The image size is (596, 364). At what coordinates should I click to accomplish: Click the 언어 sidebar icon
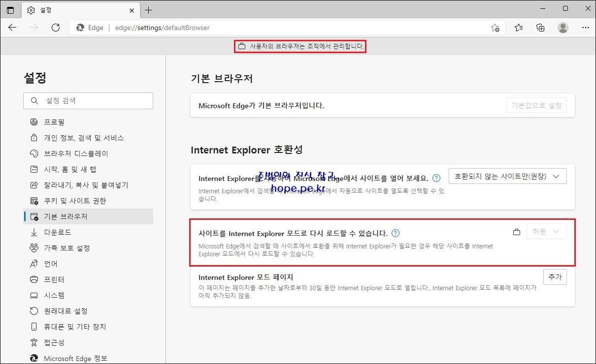click(34, 264)
